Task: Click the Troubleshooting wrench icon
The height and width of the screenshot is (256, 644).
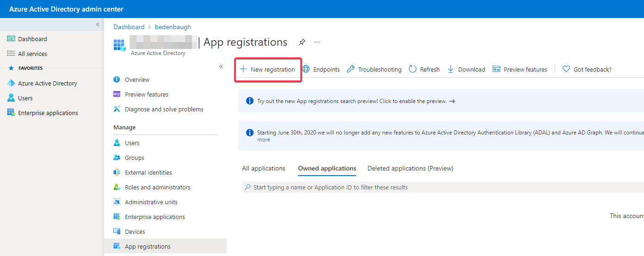Action: pyautogui.click(x=351, y=69)
